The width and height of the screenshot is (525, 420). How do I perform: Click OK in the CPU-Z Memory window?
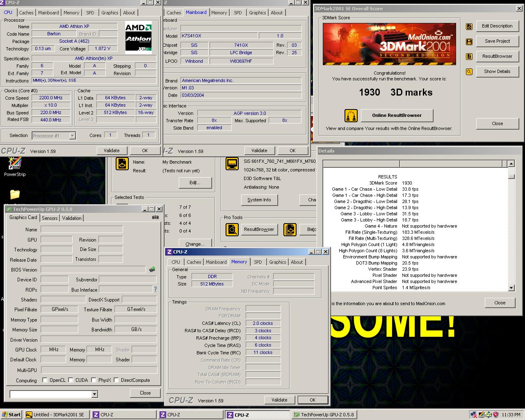(313, 400)
